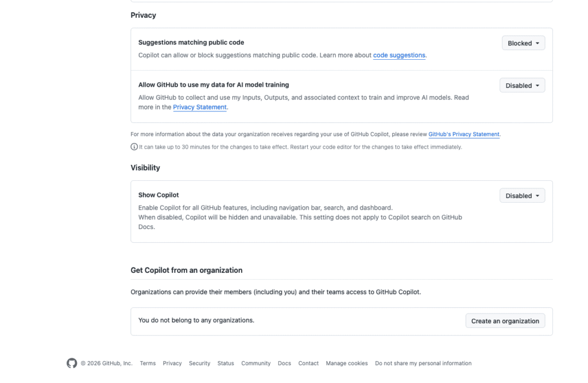588x383 pixels.
Task: Visit the Community footer link
Action: tap(256, 363)
